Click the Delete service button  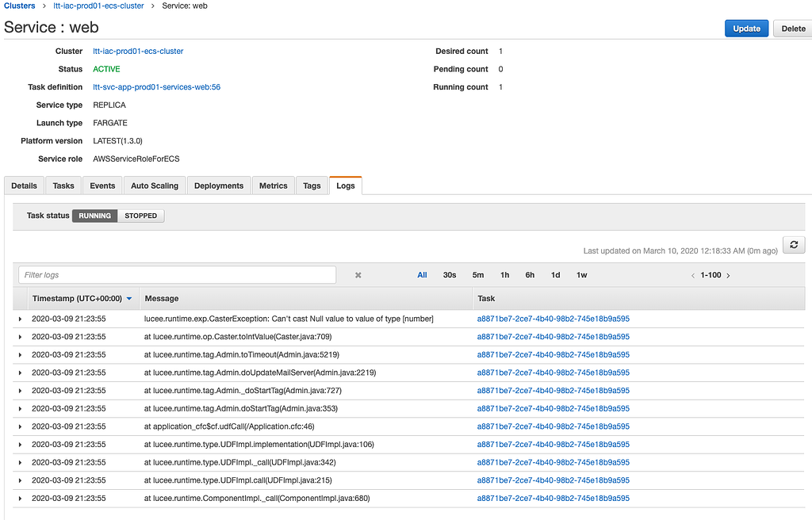click(793, 29)
